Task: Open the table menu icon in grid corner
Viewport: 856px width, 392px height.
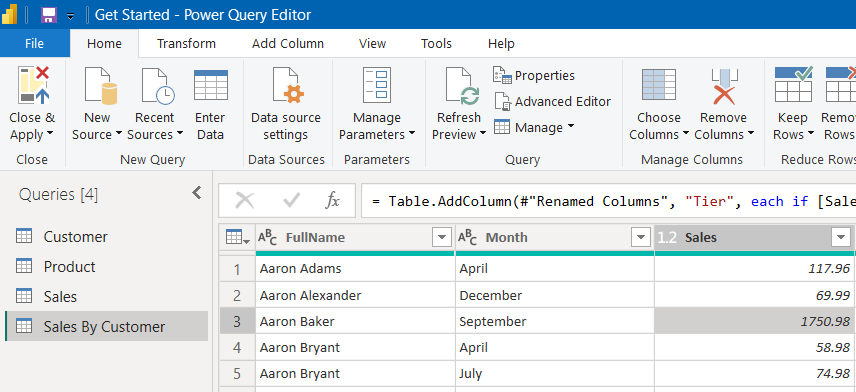Action: (237, 237)
